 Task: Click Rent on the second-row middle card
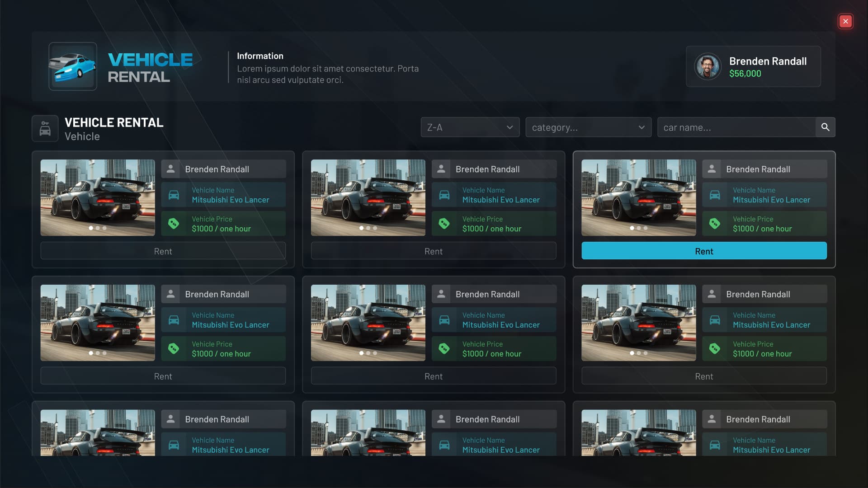pos(434,376)
